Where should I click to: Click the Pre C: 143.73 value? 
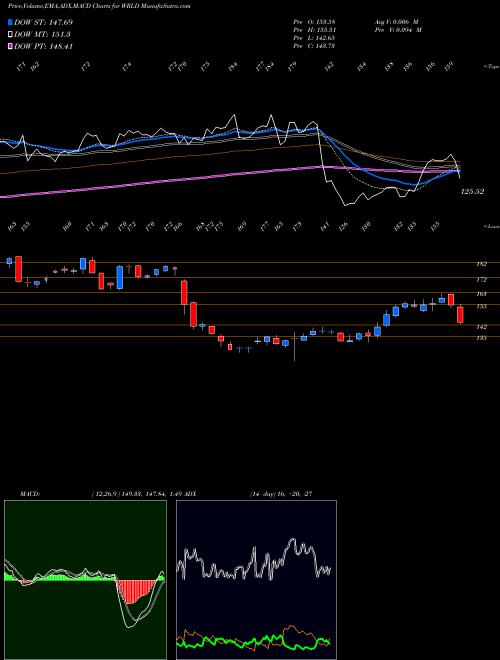pos(314,46)
